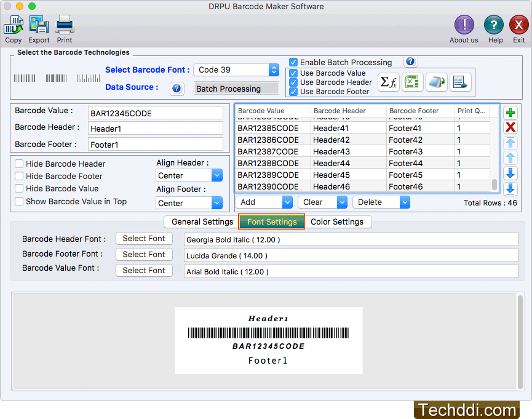Click the Export icon in toolbar
Screen dimensions: 532x419
pyautogui.click(x=39, y=25)
